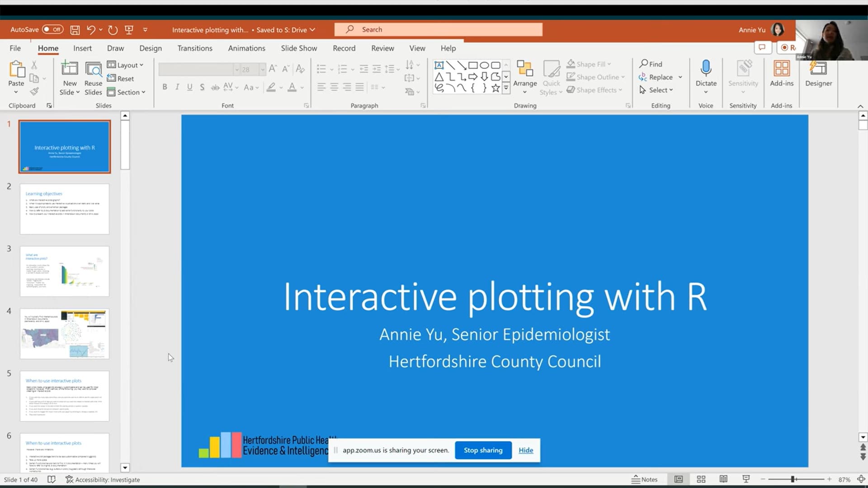Screen dimensions: 868x488
Task: Toggle Bold formatting
Action: coord(165,87)
